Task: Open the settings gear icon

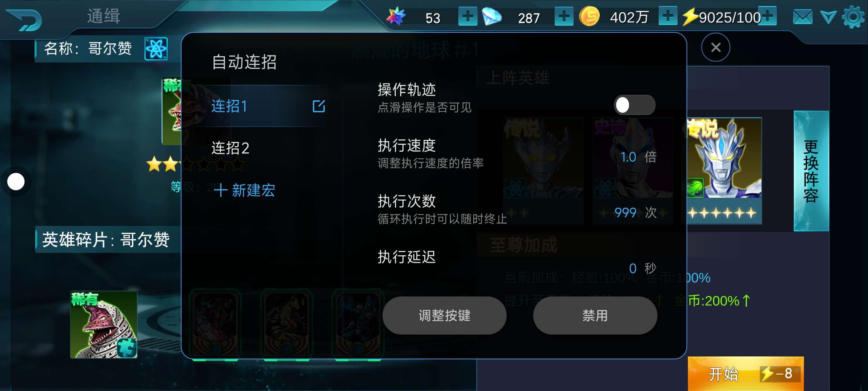Action: coord(853,17)
